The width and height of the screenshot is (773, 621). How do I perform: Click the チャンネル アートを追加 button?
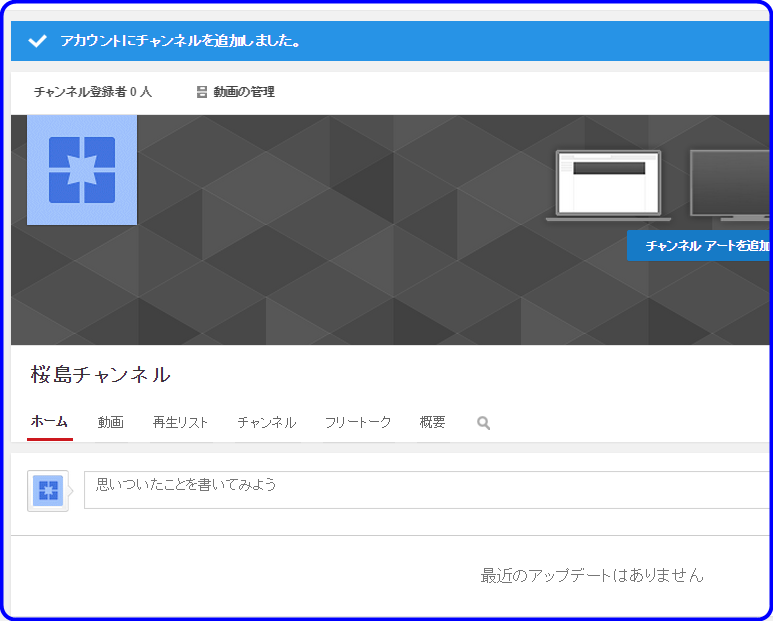[x=699, y=245]
